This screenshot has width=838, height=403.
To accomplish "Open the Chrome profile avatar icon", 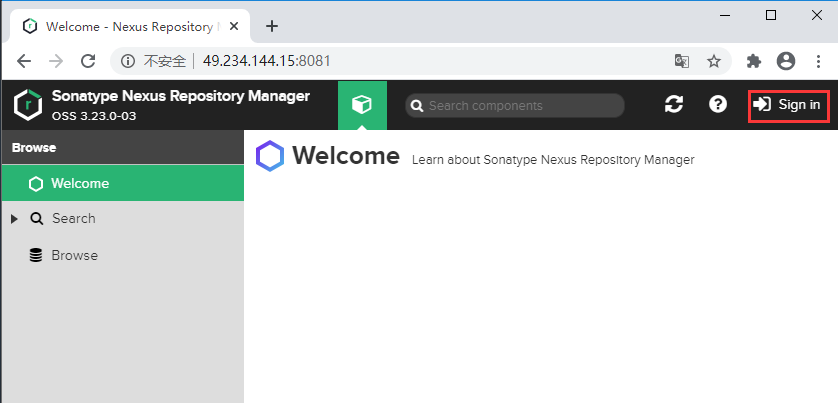I will coord(785,61).
